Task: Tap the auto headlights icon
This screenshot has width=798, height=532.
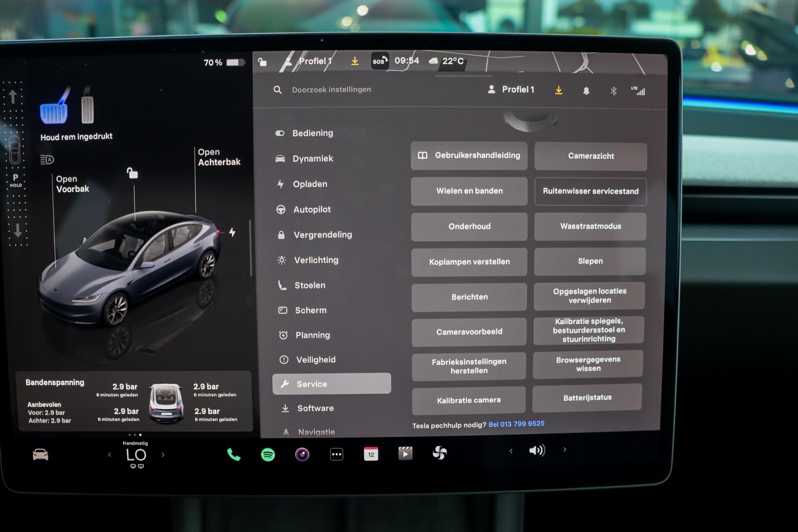Action: coord(47,160)
